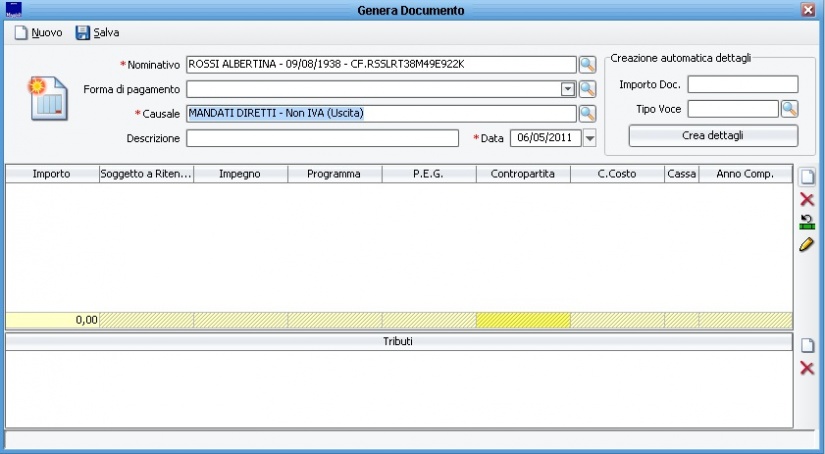This screenshot has width=825, height=454.
Task: Click the pencil edit detail icon
Action: coord(807,244)
